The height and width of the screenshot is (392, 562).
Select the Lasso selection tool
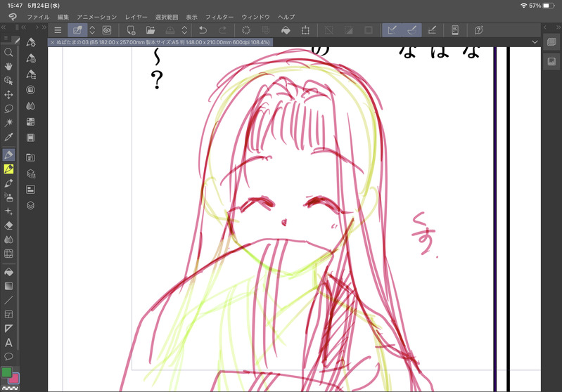(x=8, y=108)
